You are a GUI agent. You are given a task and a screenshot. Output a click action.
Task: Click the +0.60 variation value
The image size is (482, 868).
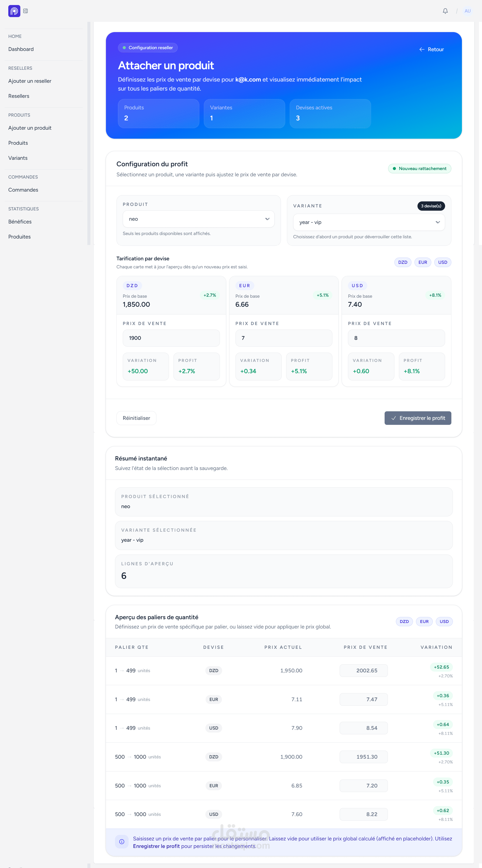click(x=361, y=371)
